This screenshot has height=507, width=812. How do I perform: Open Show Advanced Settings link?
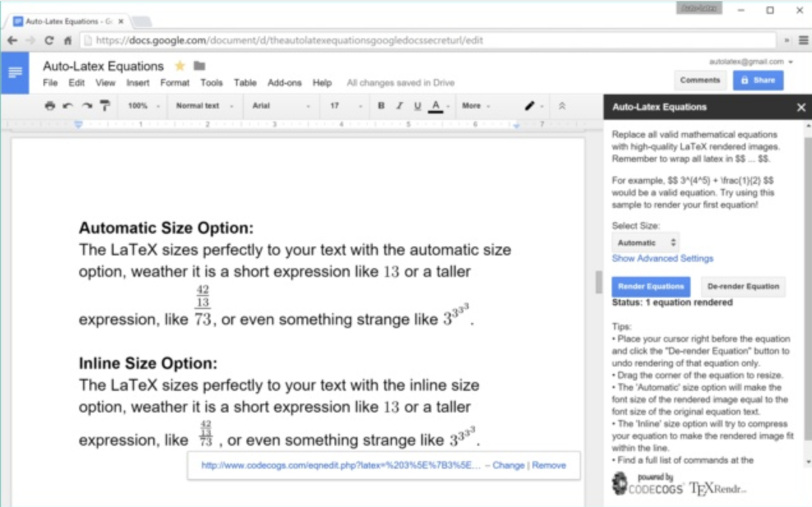pos(662,259)
